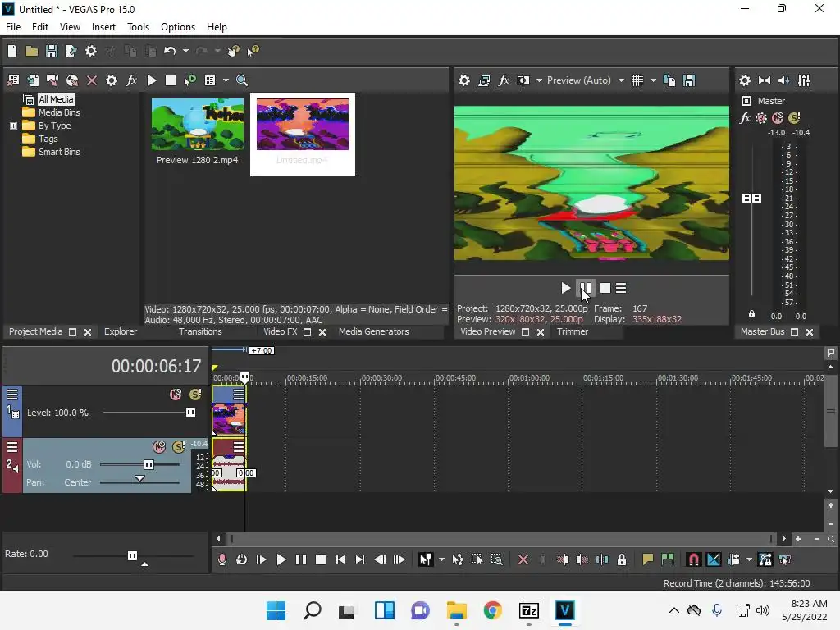Image resolution: width=840 pixels, height=630 pixels.
Task: Click the Import Media icon
Action: pos(33,80)
